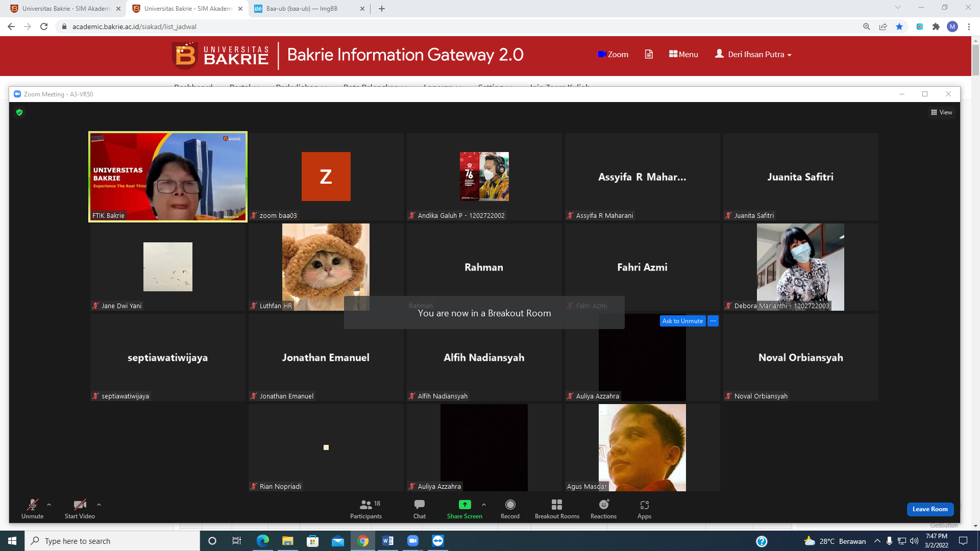
Task: Click the taskbar search box
Action: pyautogui.click(x=112, y=541)
